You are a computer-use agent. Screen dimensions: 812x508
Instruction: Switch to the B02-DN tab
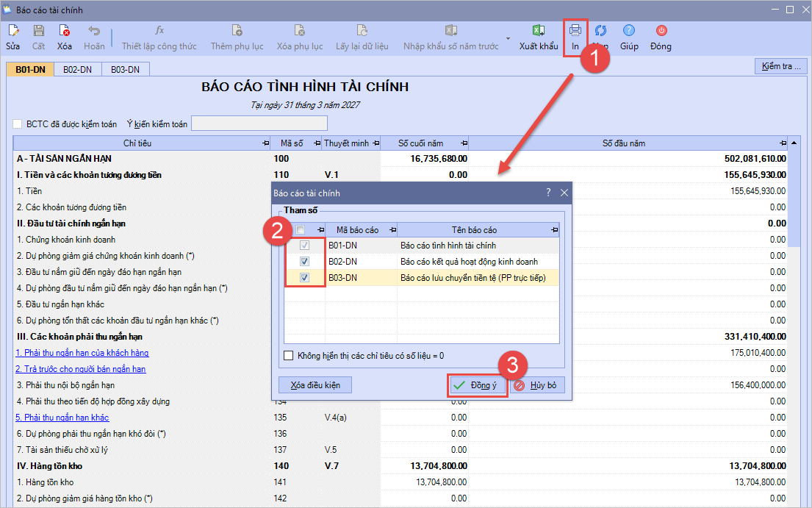77,70
